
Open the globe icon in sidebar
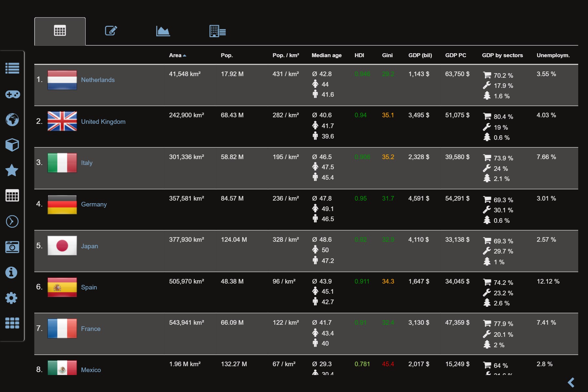(x=12, y=120)
